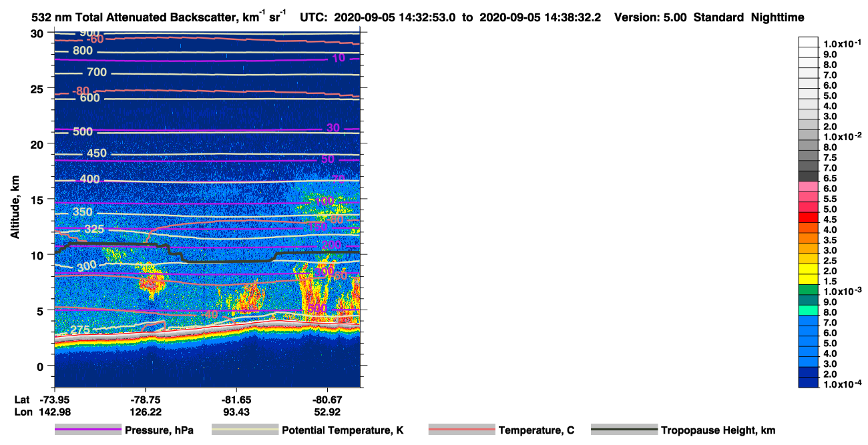The height and width of the screenshot is (445, 868).
Task: Click the dark Tropopause Height line sample
Action: coord(624,430)
